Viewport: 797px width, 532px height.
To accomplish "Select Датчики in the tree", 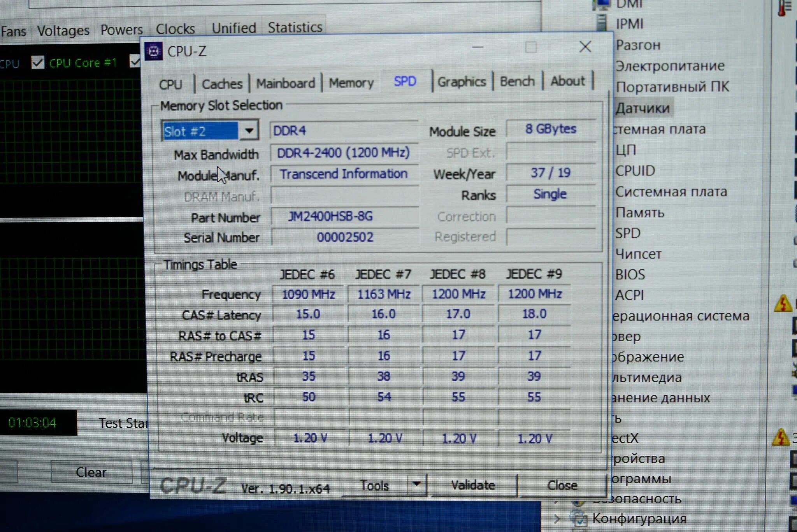I will (x=643, y=108).
